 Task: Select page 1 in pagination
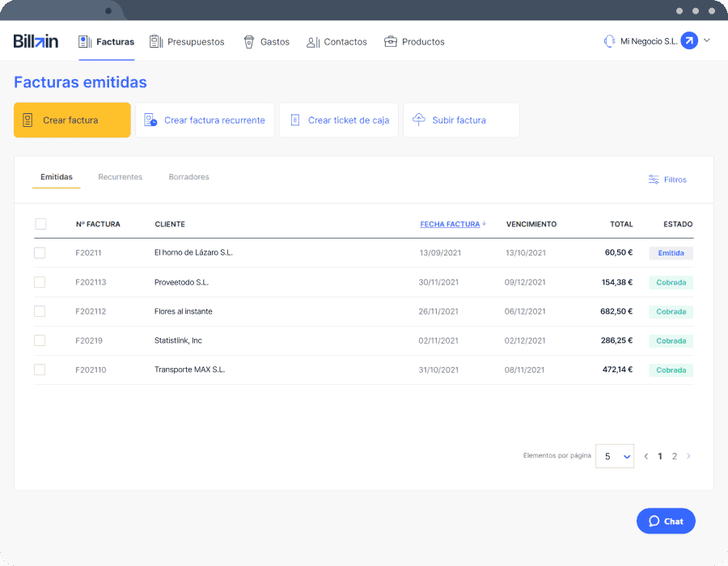660,457
